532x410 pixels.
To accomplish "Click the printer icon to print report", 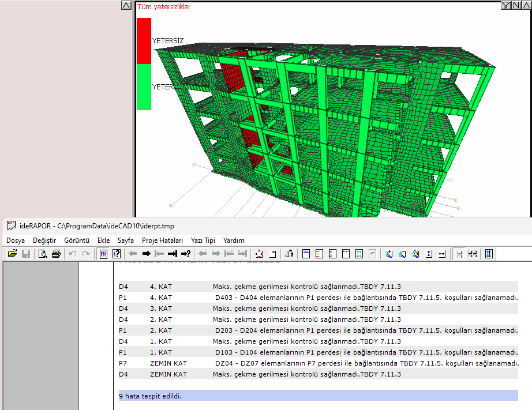I will pyautogui.click(x=56, y=254).
